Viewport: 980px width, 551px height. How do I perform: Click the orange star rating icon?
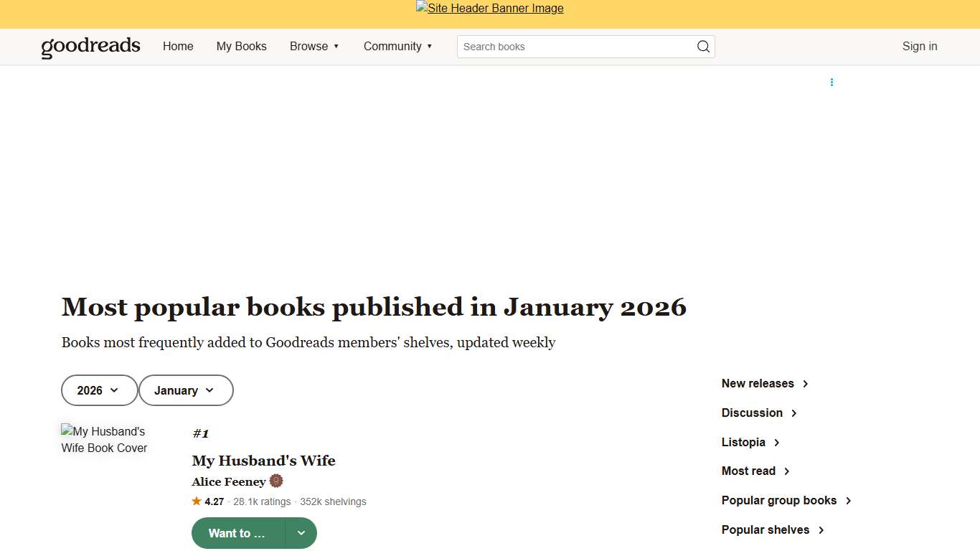point(197,501)
